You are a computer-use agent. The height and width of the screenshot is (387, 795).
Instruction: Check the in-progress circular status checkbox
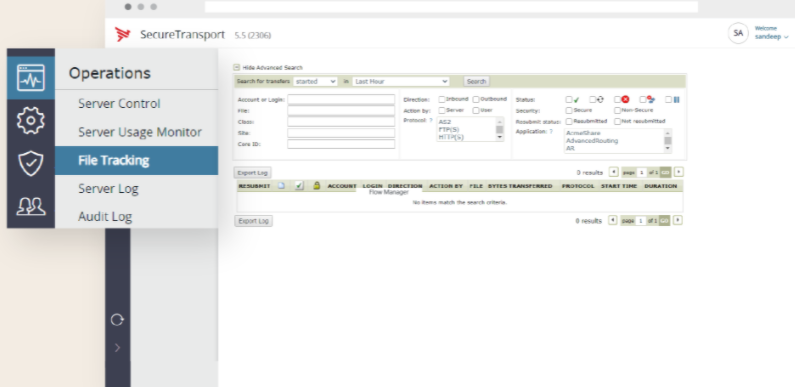[x=592, y=100]
